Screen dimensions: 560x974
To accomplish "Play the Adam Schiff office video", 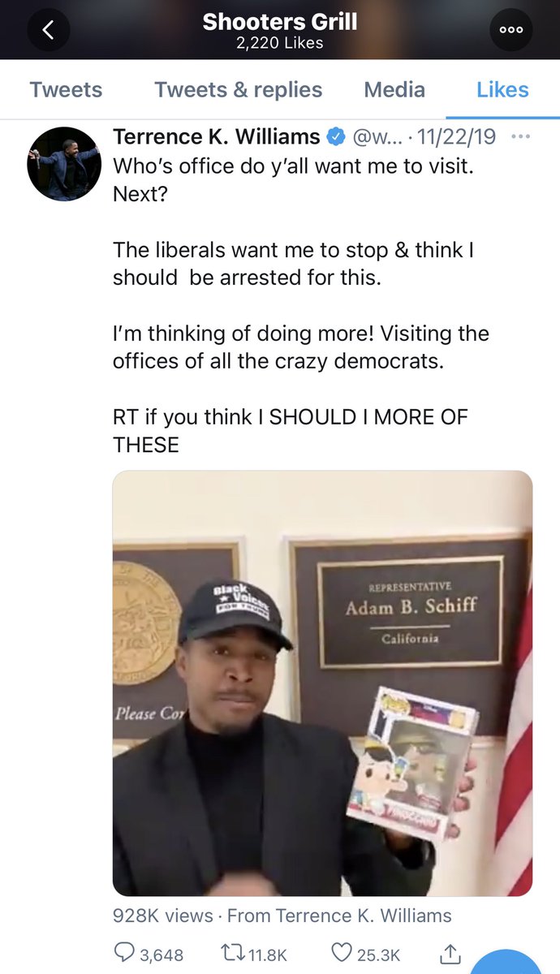I will coord(322,683).
